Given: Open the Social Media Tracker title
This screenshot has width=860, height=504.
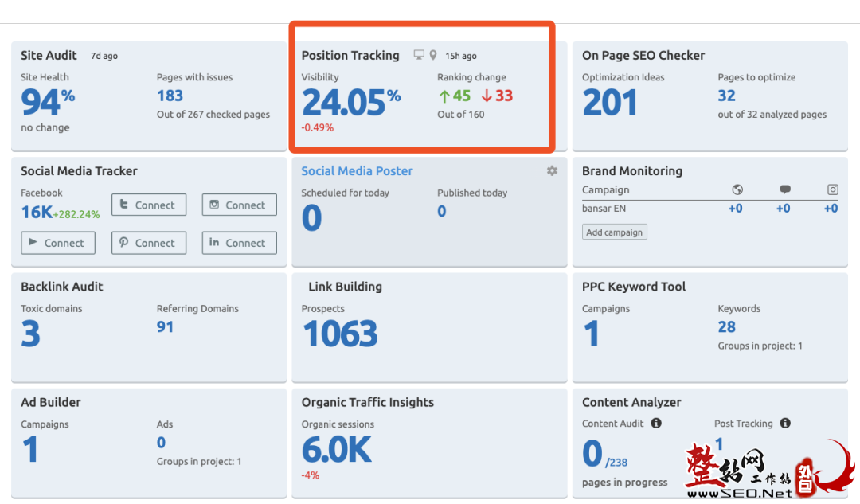Looking at the screenshot, I should click(79, 170).
